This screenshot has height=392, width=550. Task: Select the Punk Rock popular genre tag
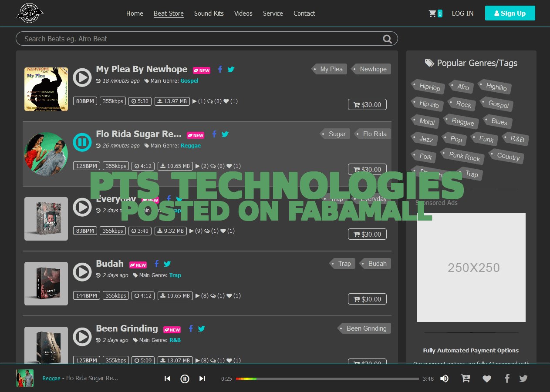462,156
